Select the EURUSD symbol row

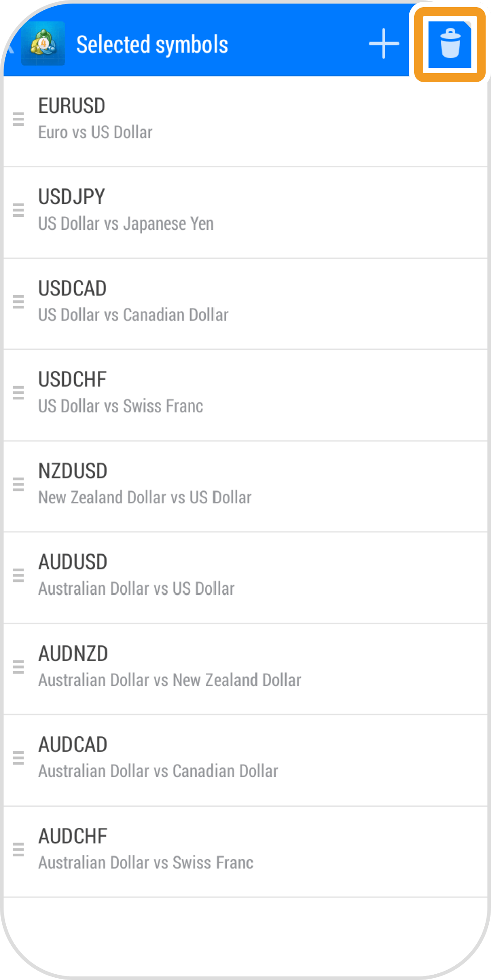[x=245, y=120]
